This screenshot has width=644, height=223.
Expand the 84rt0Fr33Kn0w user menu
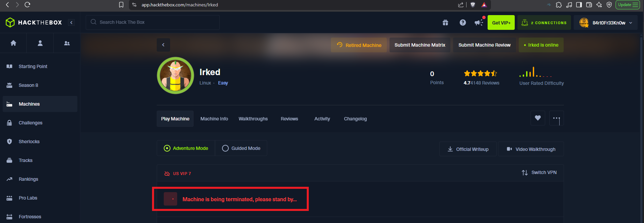605,22
